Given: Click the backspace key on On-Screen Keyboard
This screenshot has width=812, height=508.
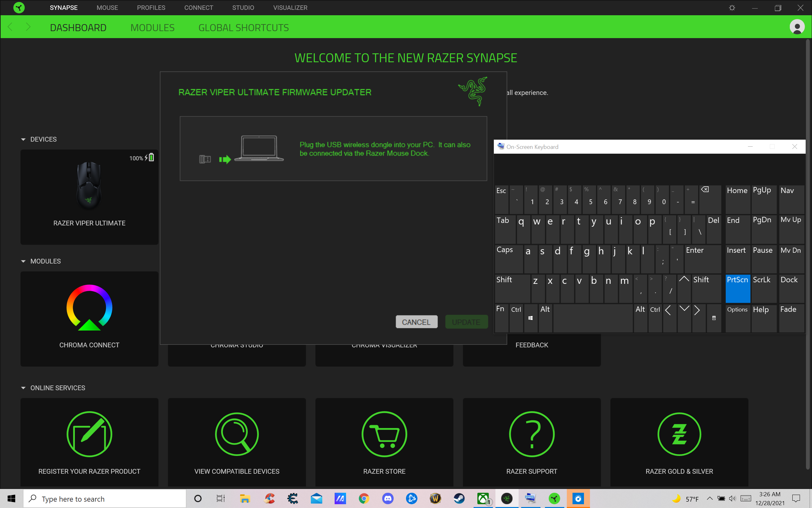Looking at the screenshot, I should click(709, 200).
